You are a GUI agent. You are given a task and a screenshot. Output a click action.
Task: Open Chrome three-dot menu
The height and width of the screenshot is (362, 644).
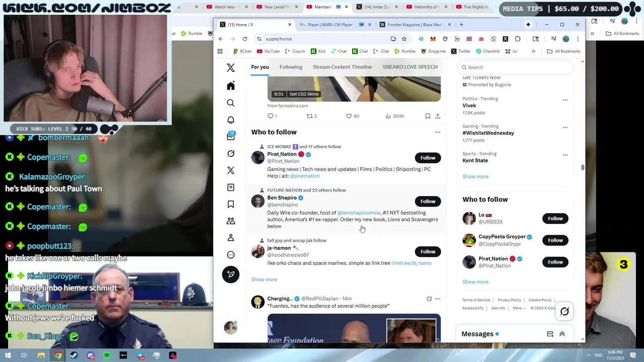pos(578,39)
